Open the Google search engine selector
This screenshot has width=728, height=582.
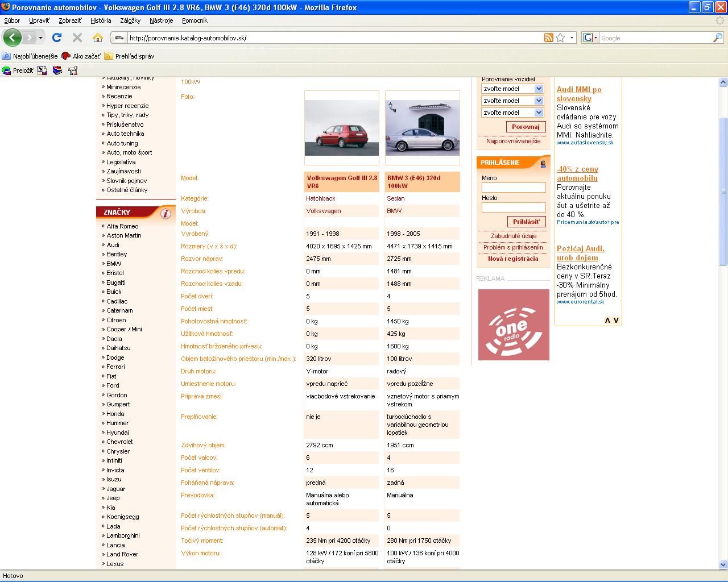pyautogui.click(x=590, y=38)
